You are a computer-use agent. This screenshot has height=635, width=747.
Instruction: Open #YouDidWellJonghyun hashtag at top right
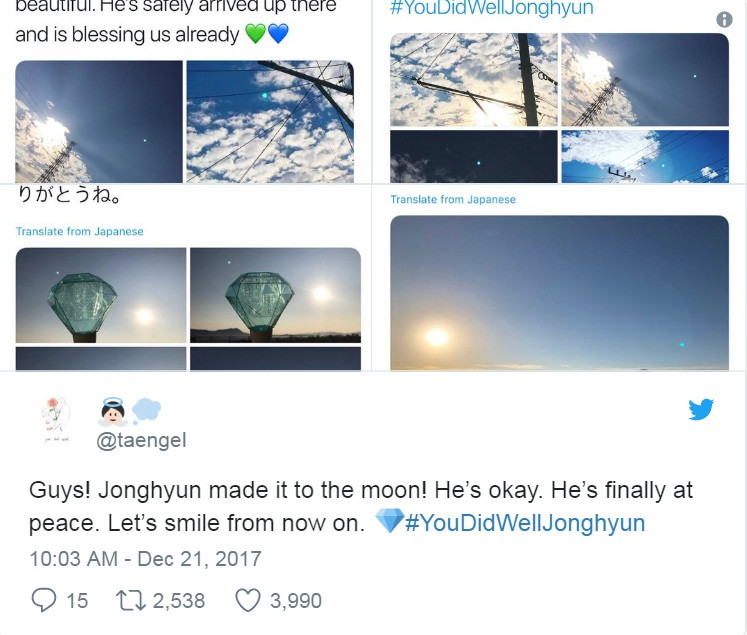point(491,8)
